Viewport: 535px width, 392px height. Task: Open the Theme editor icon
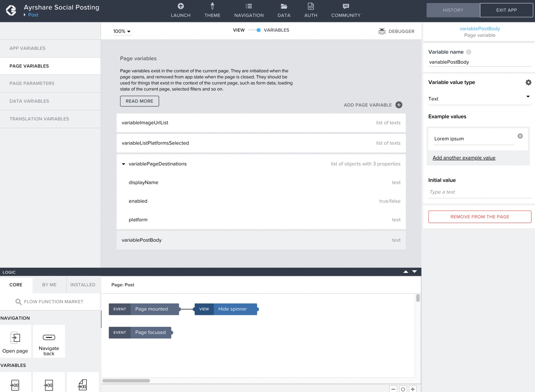(212, 10)
